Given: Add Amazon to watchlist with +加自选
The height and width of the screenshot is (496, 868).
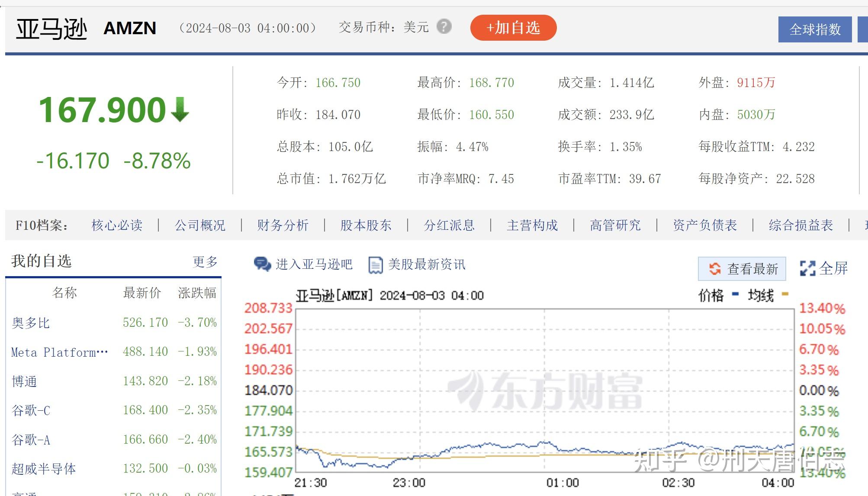Looking at the screenshot, I should (x=513, y=28).
